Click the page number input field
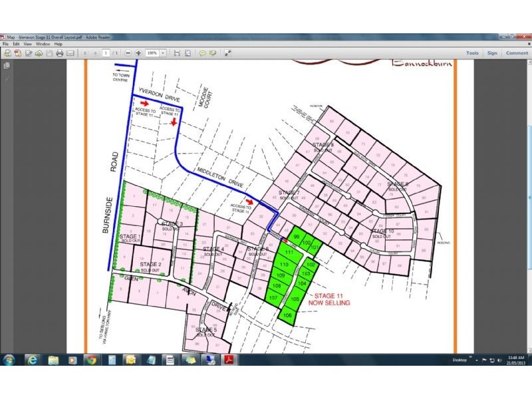Image resolution: width=532 pixels, height=399 pixels. coord(104,52)
